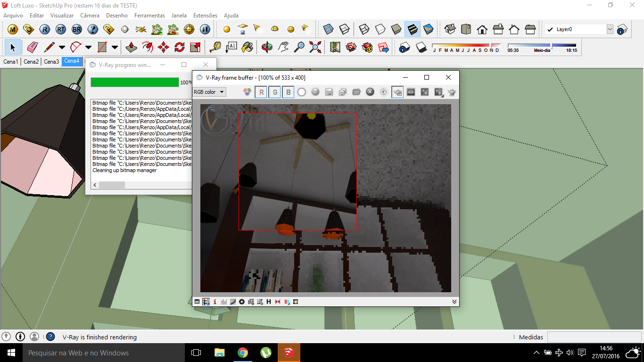Open the RGB color channel dropdown
The height and width of the screenshot is (362, 644).
coord(210,92)
